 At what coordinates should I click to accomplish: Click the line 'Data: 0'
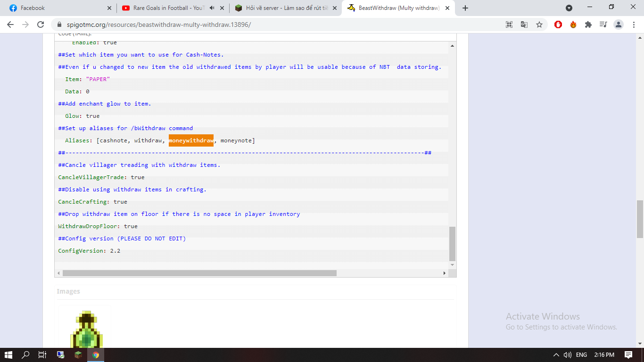click(77, 91)
